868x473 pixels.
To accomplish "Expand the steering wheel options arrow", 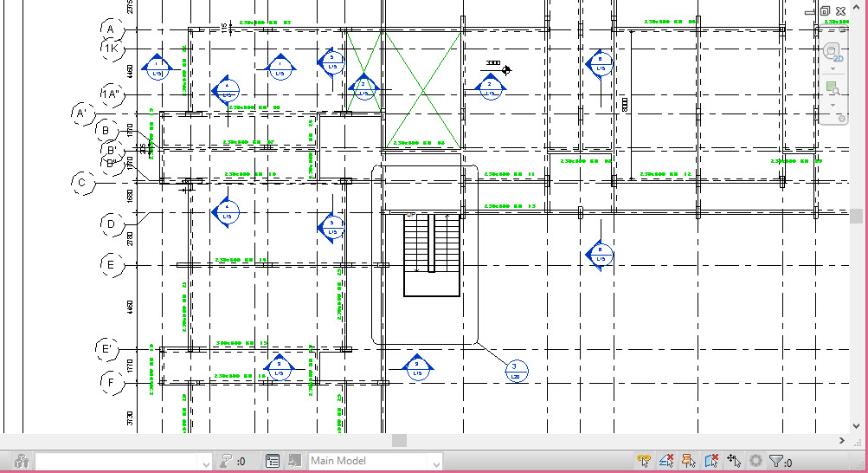I will click(x=833, y=69).
